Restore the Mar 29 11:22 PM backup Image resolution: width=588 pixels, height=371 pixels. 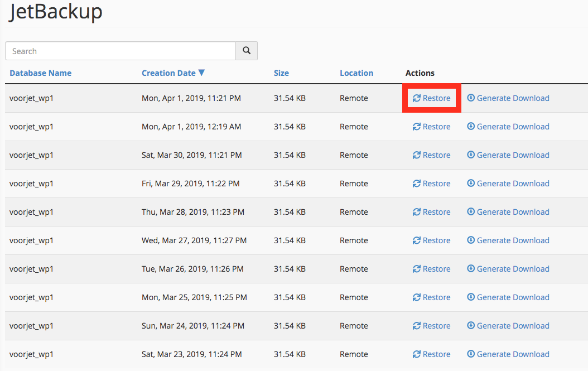pyautogui.click(x=432, y=184)
